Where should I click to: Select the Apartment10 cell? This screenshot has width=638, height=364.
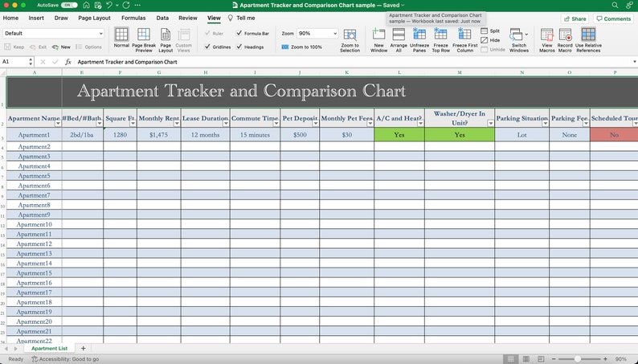point(35,224)
